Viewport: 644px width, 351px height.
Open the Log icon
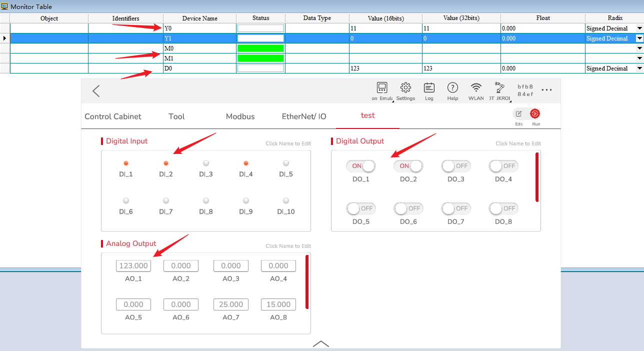429,88
